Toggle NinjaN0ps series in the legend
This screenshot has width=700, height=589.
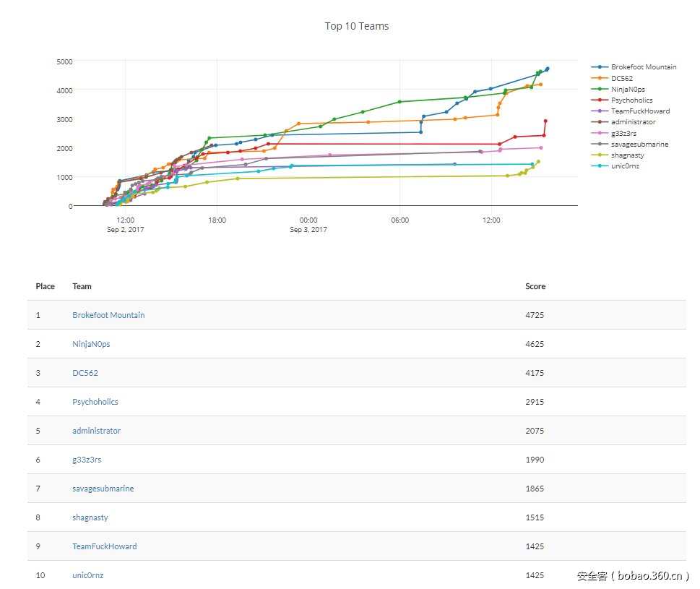coord(628,89)
